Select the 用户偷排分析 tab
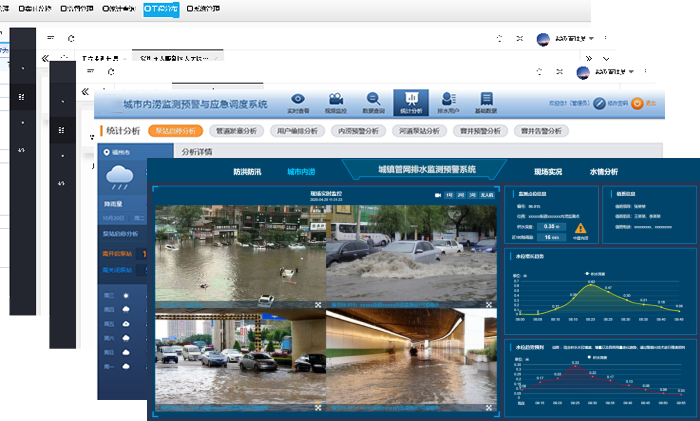This screenshot has width=700, height=421. [297, 131]
